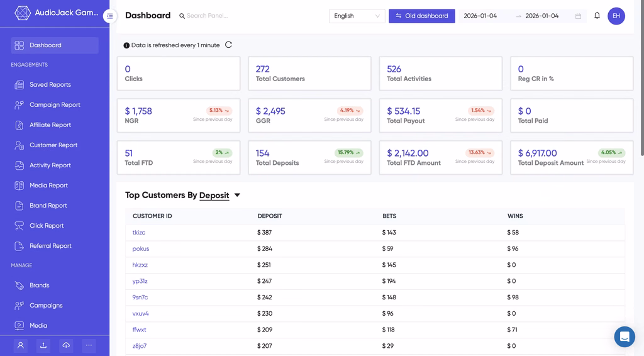644x356 pixels.
Task: Click the Media Report icon
Action: click(19, 185)
